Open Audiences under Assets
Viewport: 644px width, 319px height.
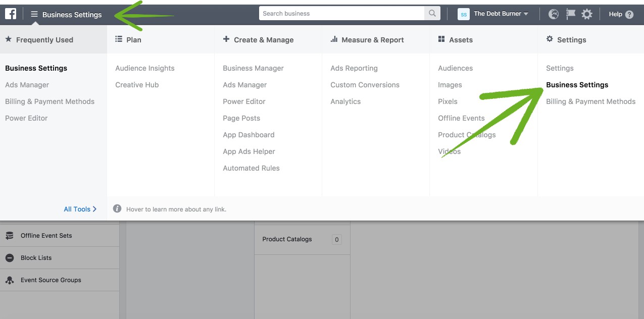tap(455, 68)
